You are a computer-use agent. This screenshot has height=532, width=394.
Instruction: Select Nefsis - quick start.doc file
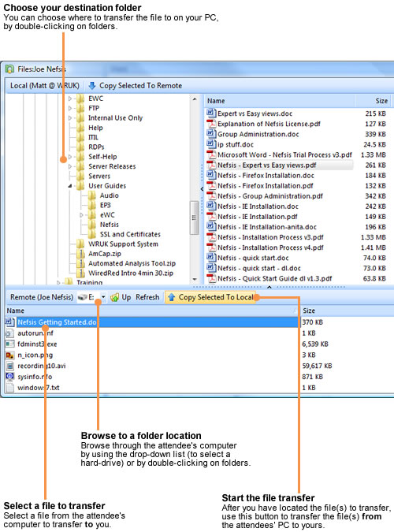tap(253, 258)
